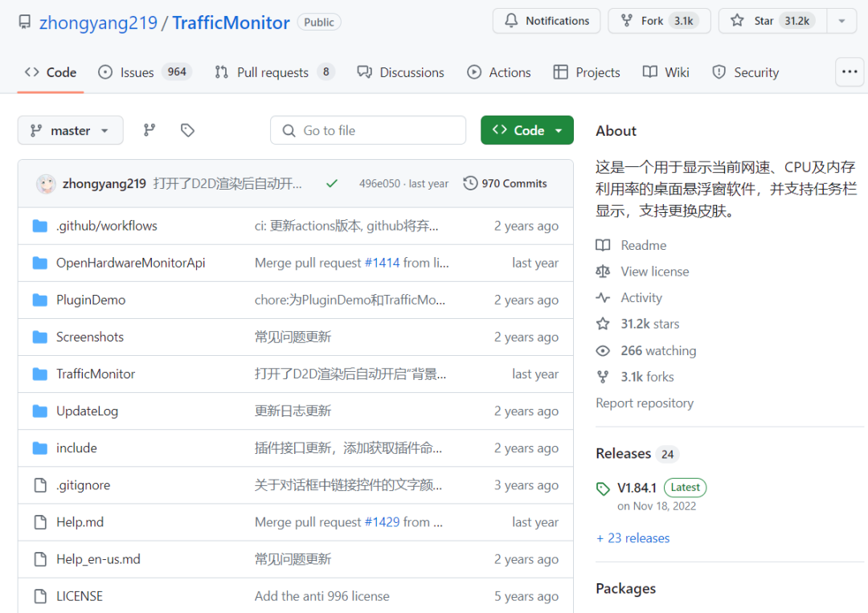Open the three-dot more navigation menu
Screen dimensions: 868x613
coord(850,72)
